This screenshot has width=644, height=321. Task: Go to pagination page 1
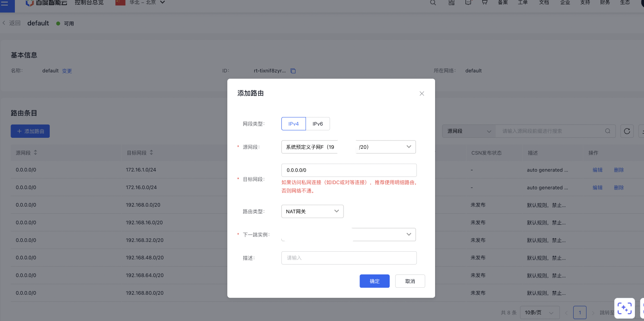pos(580,312)
